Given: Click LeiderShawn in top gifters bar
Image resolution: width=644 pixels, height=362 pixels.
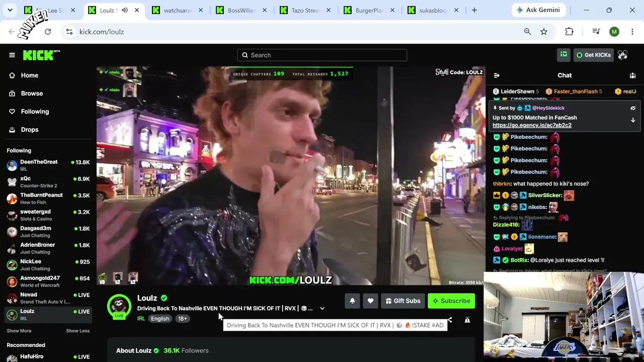Looking at the screenshot, I should point(517,92).
